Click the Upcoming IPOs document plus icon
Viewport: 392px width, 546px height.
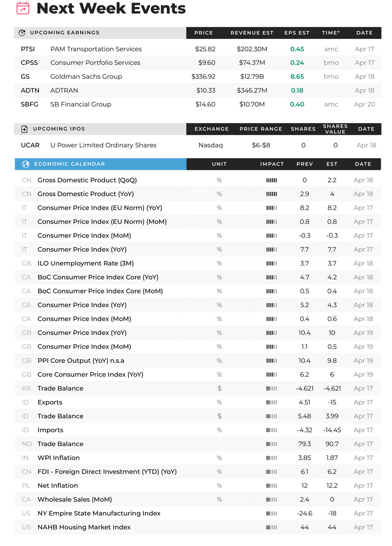click(24, 129)
